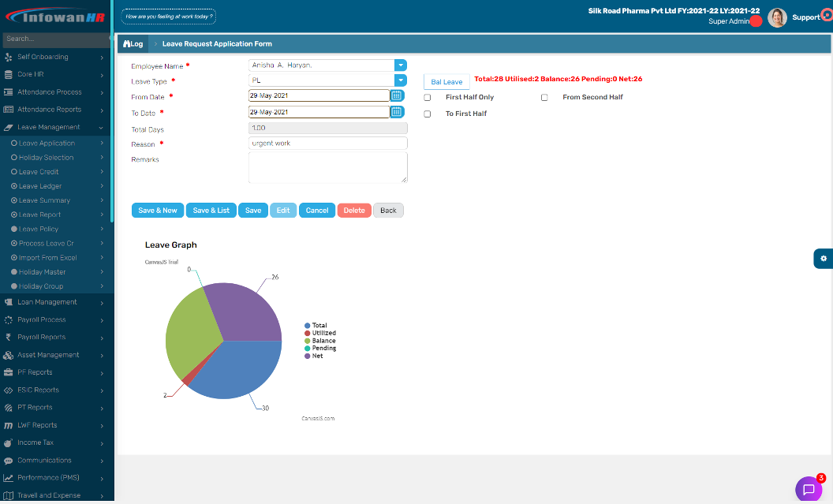Viewport: 833px width, 504px height.
Task: Open Leave Ledger in the sidebar
Action: [x=40, y=186]
